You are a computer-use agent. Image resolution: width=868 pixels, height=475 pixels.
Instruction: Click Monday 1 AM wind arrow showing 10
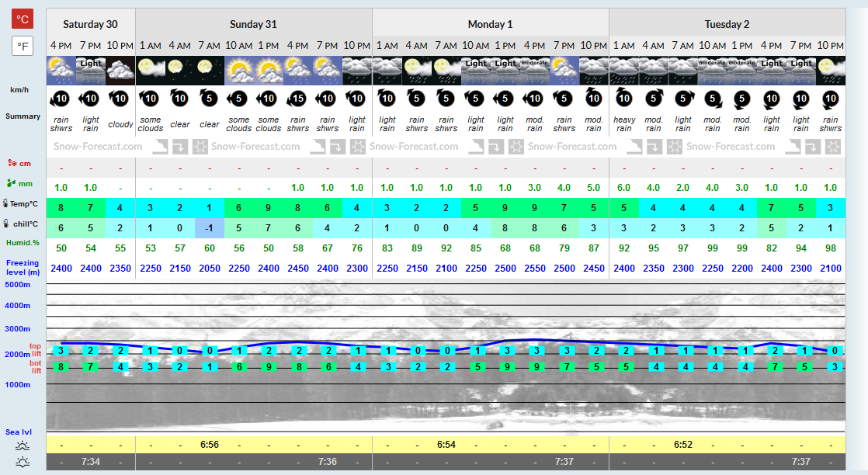pyautogui.click(x=387, y=99)
